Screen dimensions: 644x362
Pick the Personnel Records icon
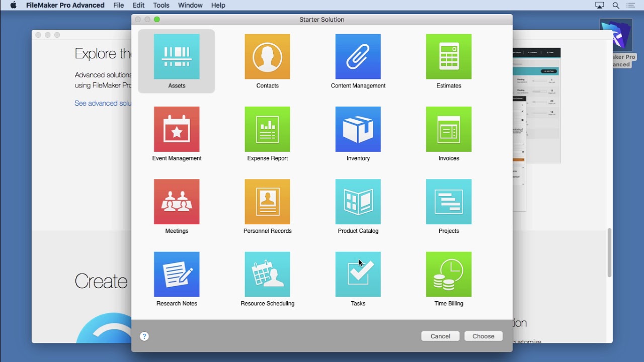pos(267,202)
